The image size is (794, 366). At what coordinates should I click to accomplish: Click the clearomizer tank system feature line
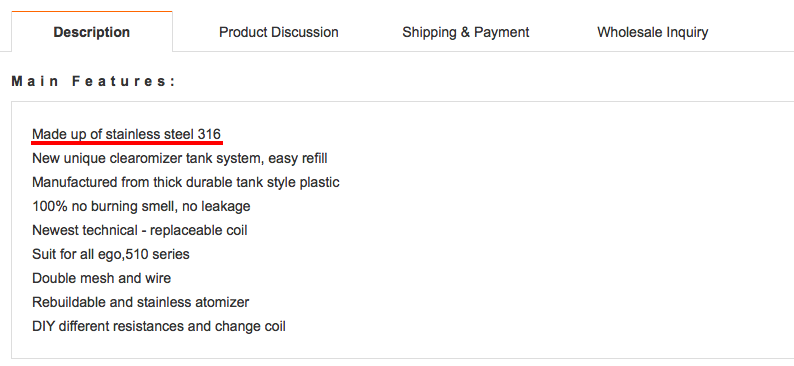(180, 158)
